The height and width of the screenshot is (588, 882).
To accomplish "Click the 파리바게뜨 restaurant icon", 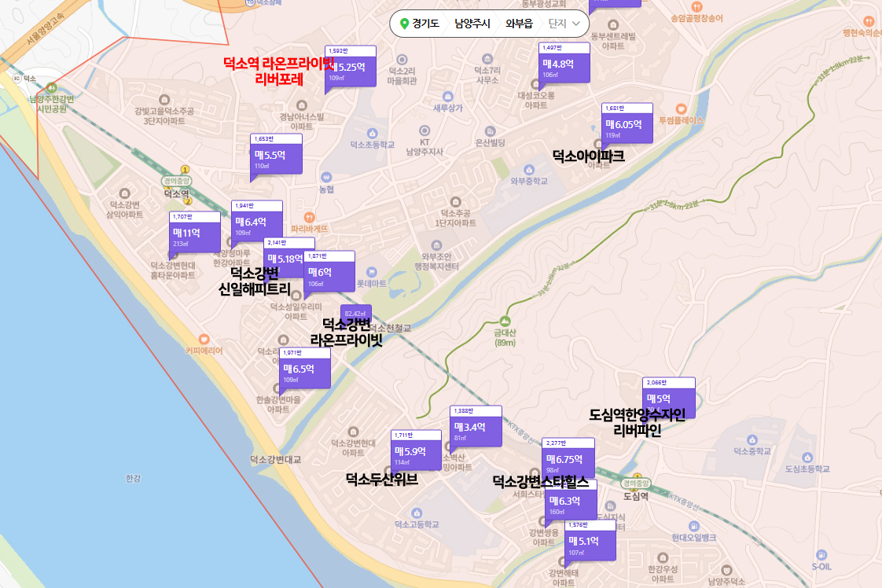I will [309, 217].
